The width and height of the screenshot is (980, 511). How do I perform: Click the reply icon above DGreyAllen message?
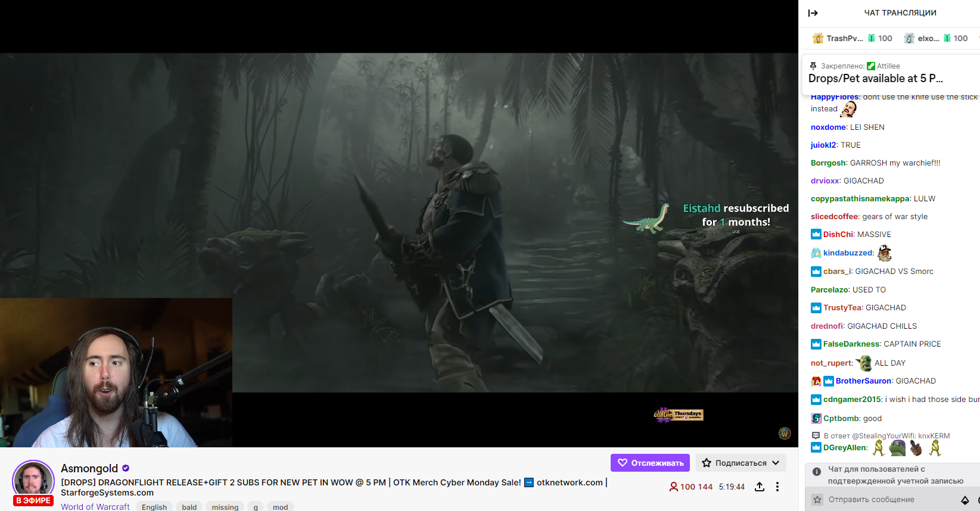(x=816, y=436)
